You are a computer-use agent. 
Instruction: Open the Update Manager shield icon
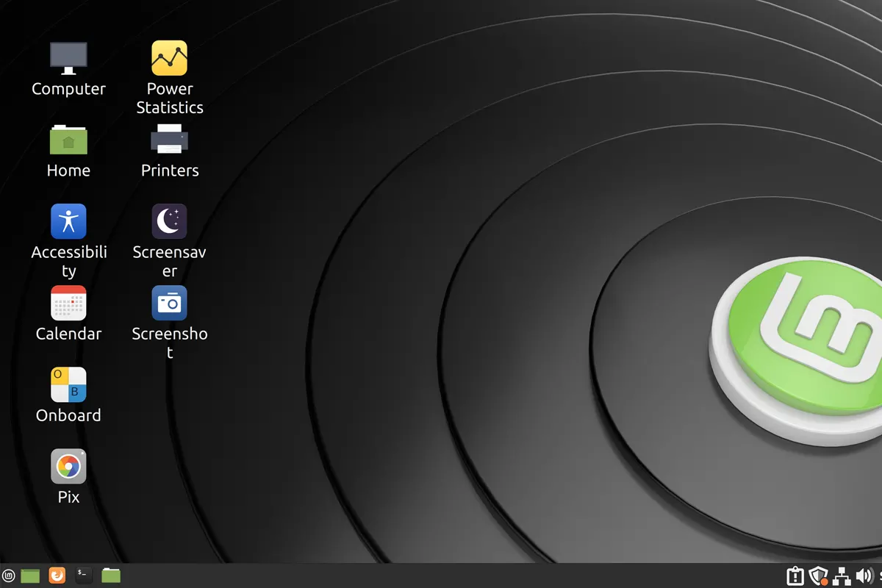(818, 576)
